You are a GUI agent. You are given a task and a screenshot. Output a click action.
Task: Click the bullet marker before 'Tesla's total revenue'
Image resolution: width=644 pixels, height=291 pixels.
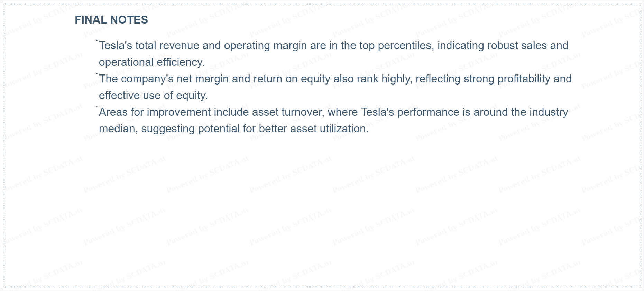(x=97, y=41)
